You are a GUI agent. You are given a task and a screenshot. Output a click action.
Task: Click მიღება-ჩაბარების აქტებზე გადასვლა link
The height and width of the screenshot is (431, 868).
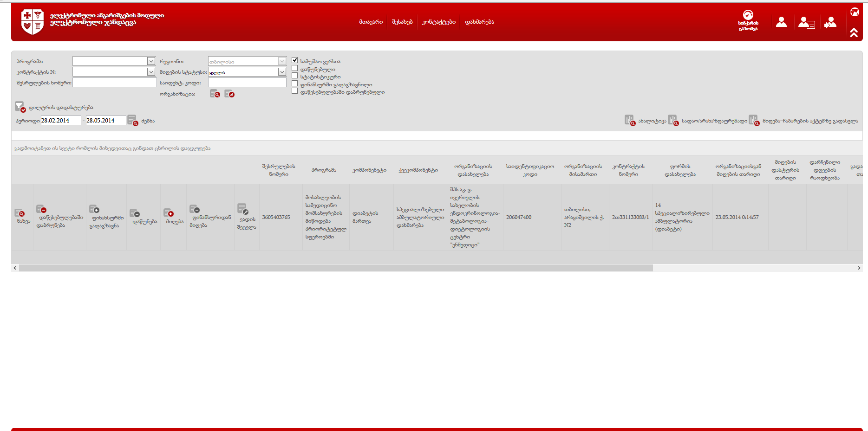pyautogui.click(x=810, y=121)
